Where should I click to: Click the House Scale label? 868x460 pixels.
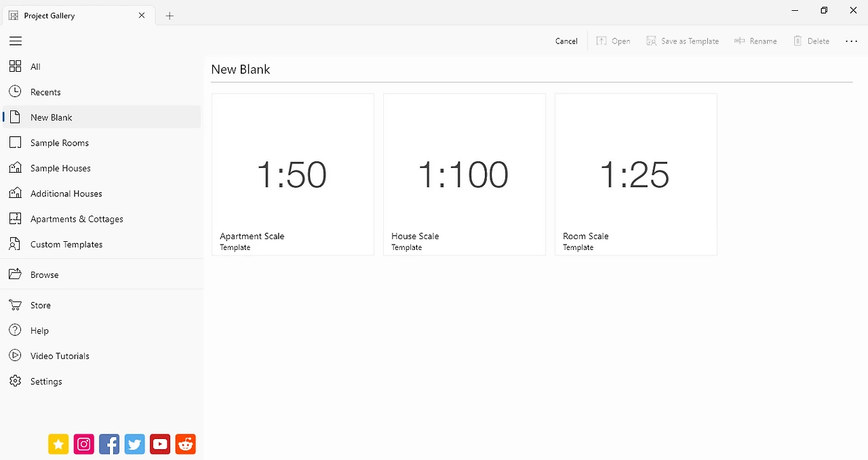click(415, 236)
